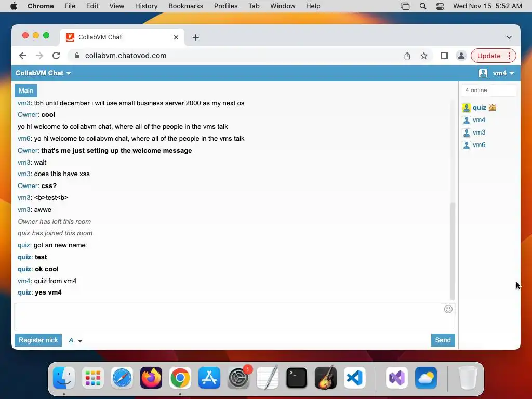Click the vm4 profile avatar in header
Viewport: 532px width, 399px height.
coord(483,73)
